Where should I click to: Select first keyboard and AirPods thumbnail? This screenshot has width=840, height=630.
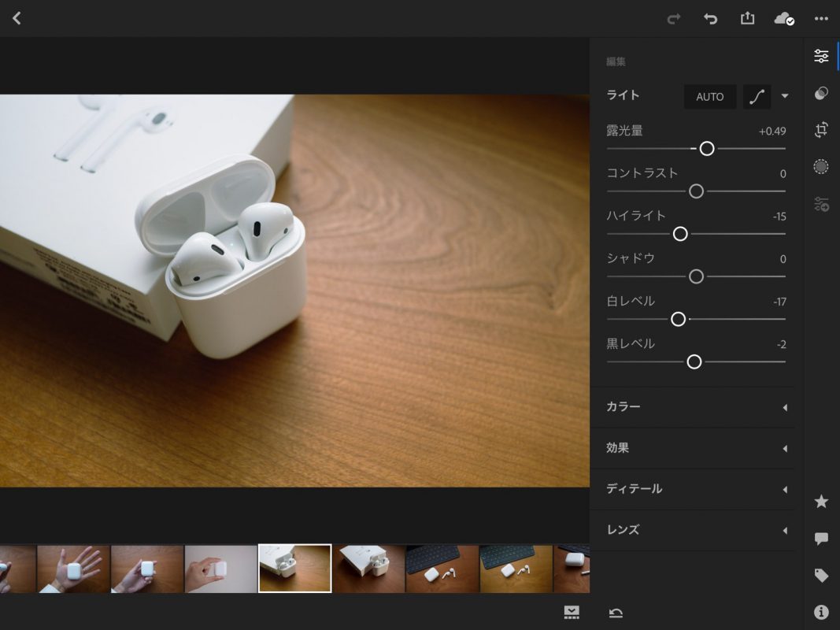442,569
